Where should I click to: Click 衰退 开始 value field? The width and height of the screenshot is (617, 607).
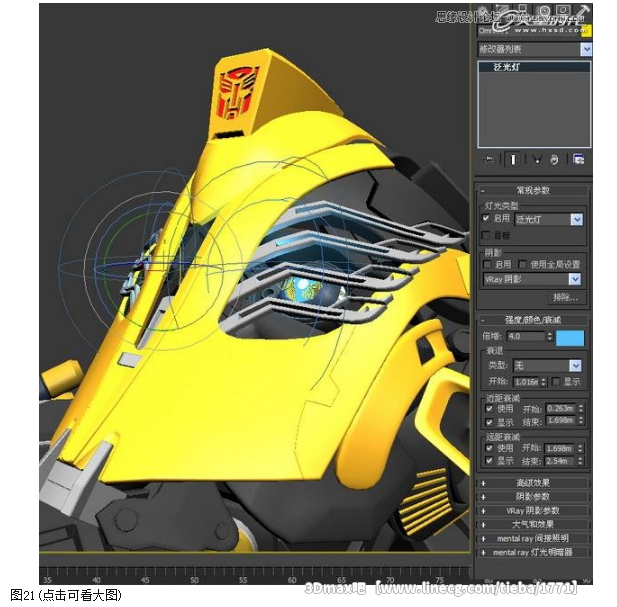point(526,382)
